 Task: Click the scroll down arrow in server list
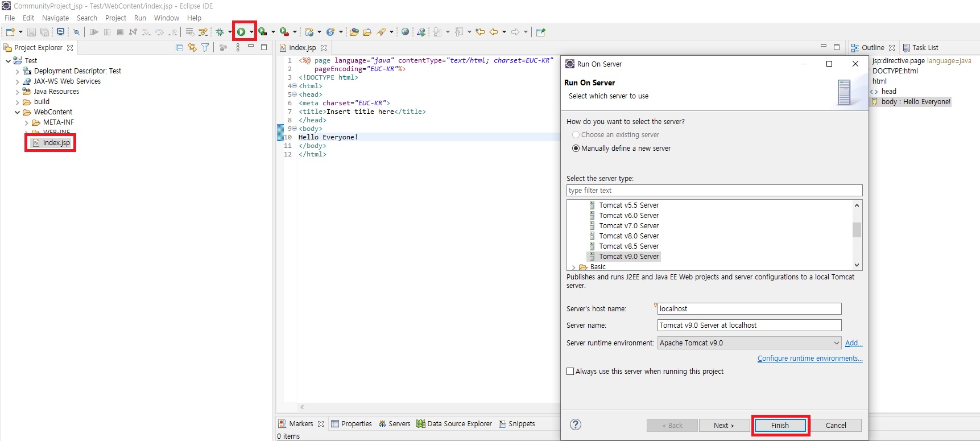(857, 265)
